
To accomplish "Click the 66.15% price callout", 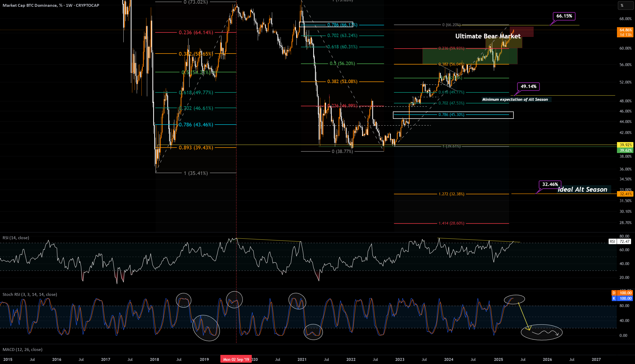I will coord(564,16).
